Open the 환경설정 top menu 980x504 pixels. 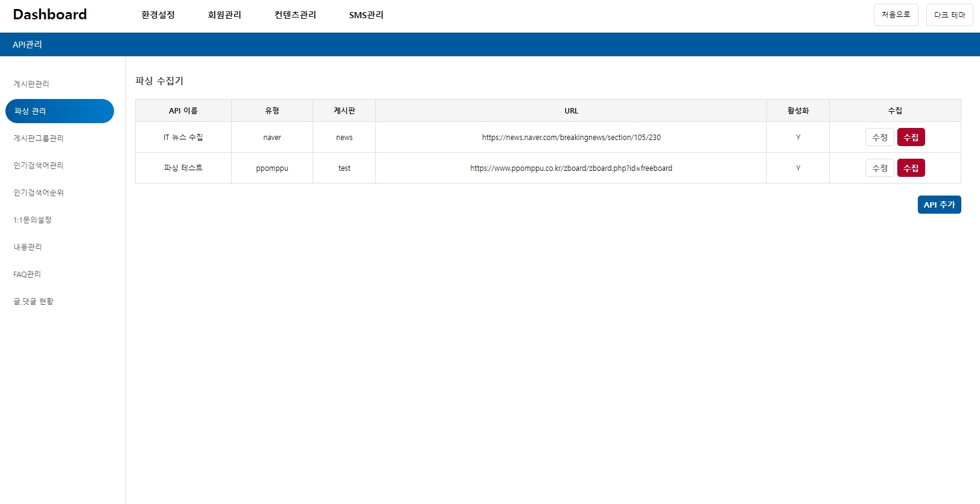point(158,15)
